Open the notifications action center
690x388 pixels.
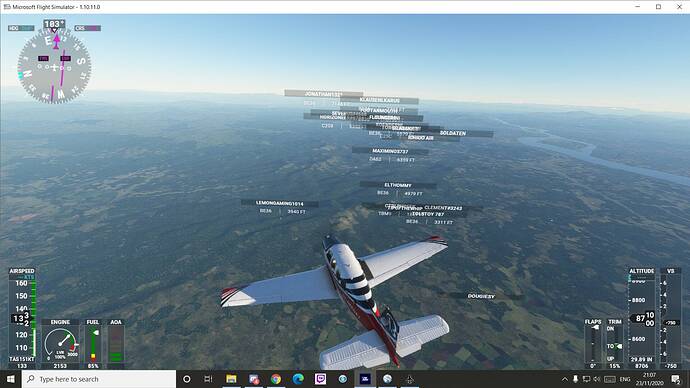(675, 379)
